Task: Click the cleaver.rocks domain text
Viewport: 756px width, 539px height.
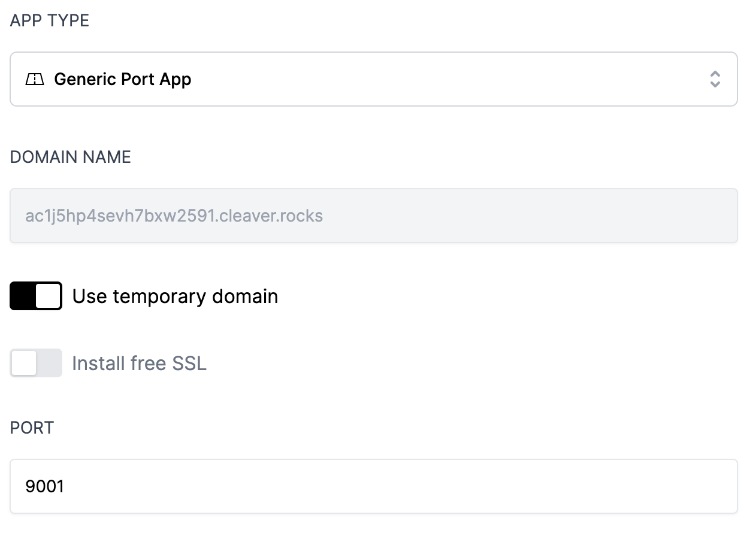Action: pos(271,216)
